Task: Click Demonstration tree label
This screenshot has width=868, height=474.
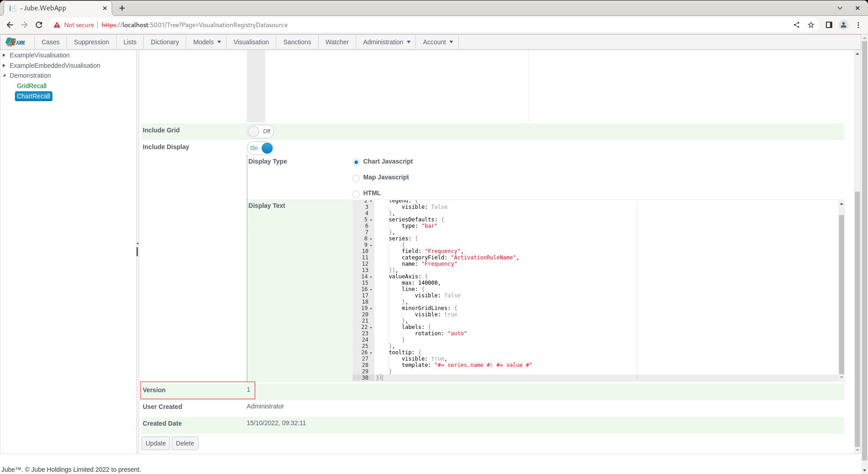Action: [30, 75]
